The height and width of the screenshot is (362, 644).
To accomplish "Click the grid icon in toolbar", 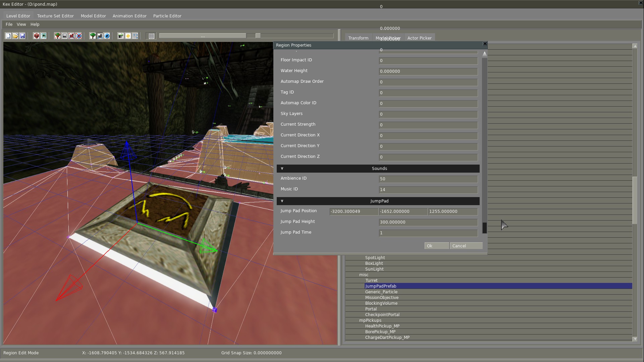I will click(x=152, y=36).
